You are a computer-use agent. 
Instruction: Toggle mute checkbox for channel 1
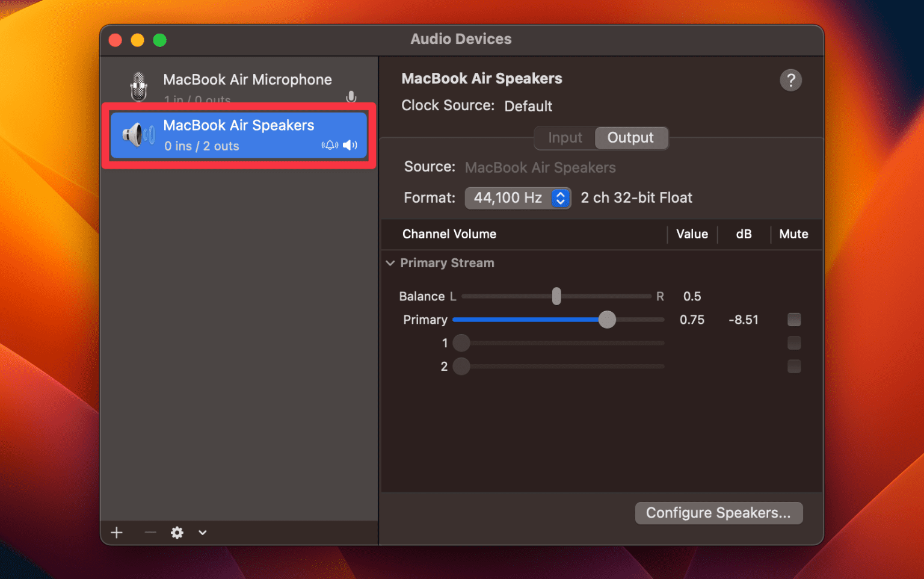coord(794,343)
